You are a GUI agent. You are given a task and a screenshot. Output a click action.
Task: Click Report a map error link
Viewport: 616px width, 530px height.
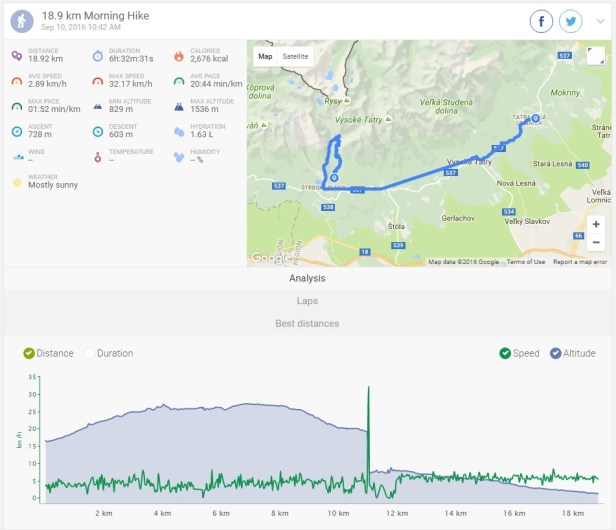(580, 262)
